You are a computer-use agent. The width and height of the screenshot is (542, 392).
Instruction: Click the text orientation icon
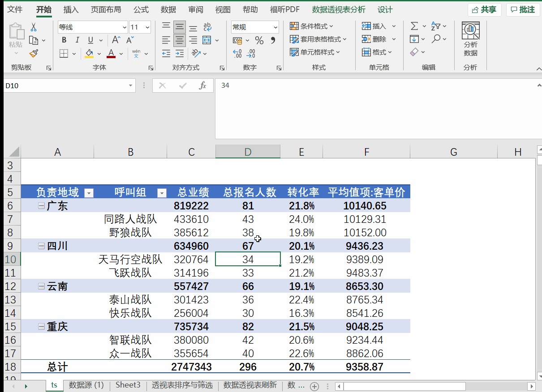click(x=196, y=54)
